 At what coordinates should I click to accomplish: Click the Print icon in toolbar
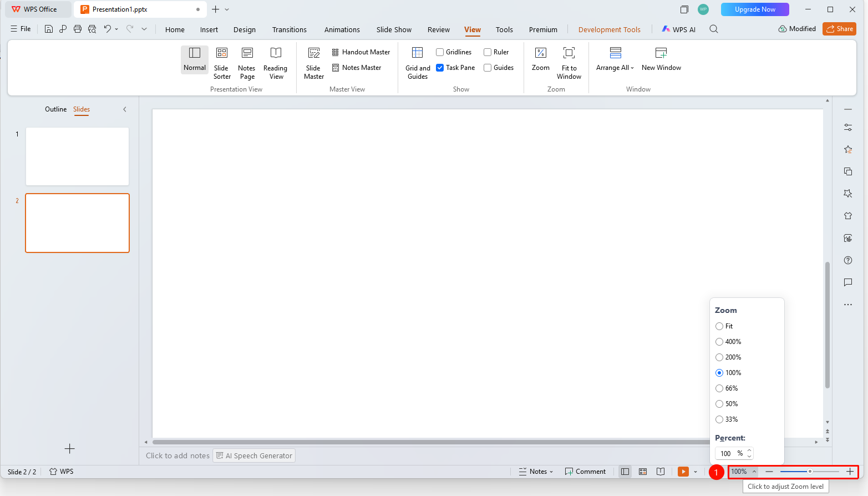point(78,29)
